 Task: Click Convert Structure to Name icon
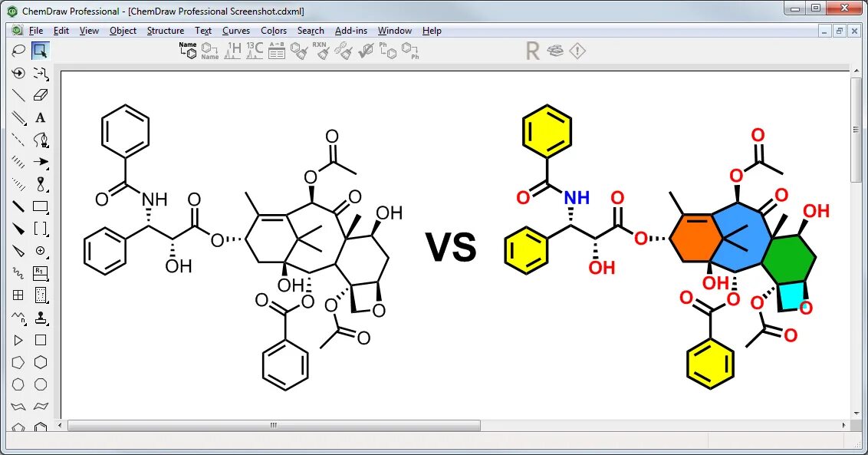(210, 51)
